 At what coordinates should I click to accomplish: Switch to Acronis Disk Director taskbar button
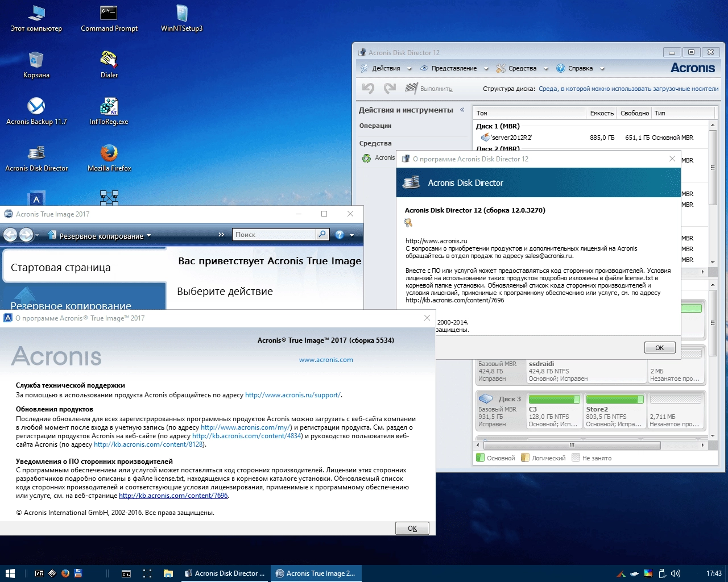click(x=225, y=573)
